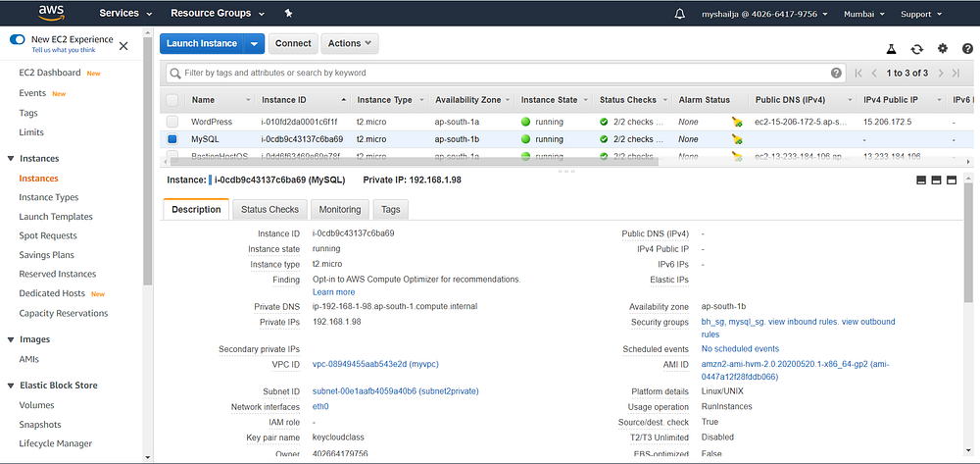
Task: Pin shortcuts with the pushpin icon
Action: pyautogui.click(x=288, y=13)
